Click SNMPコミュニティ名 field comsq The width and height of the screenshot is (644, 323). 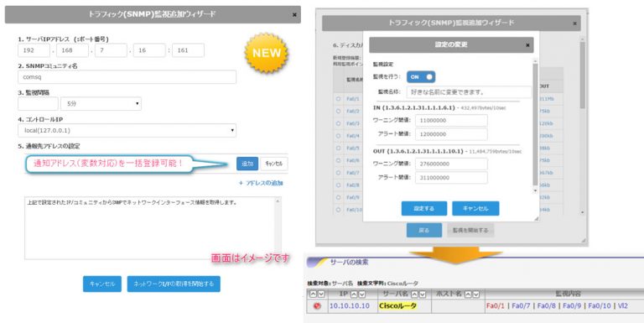pos(127,77)
